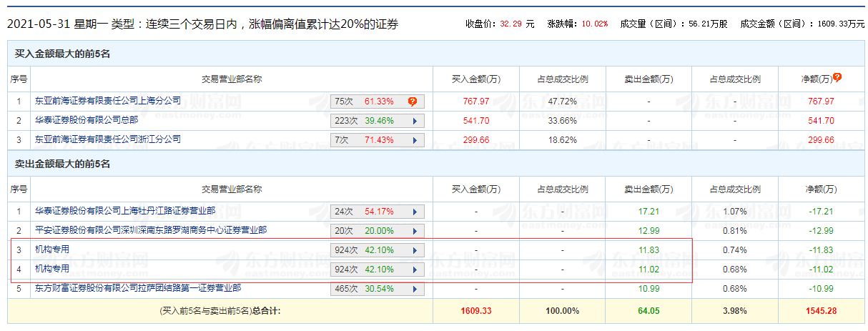Open 东亚前海证券有限责任公司浙江分公司 link
The height and width of the screenshot is (331, 868).
(x=108, y=139)
